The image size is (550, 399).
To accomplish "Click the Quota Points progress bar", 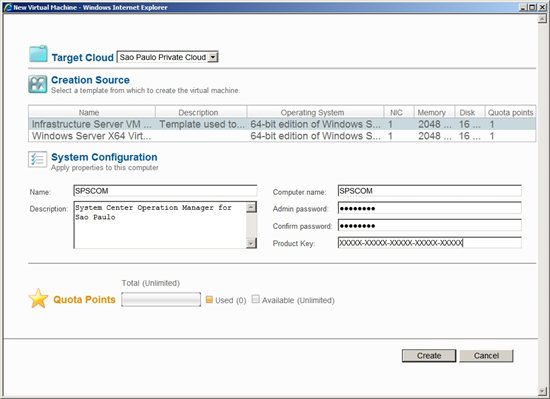I will click(161, 299).
